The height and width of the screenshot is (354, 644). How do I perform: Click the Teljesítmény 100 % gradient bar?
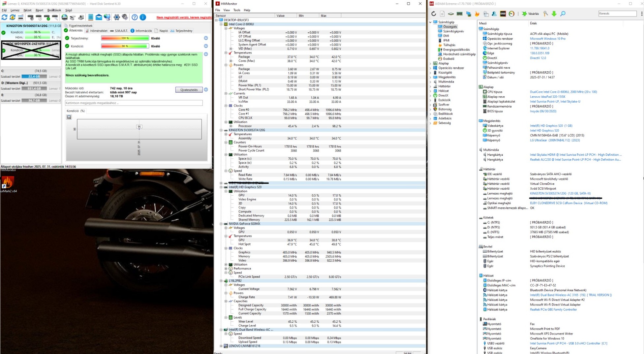coord(125,38)
